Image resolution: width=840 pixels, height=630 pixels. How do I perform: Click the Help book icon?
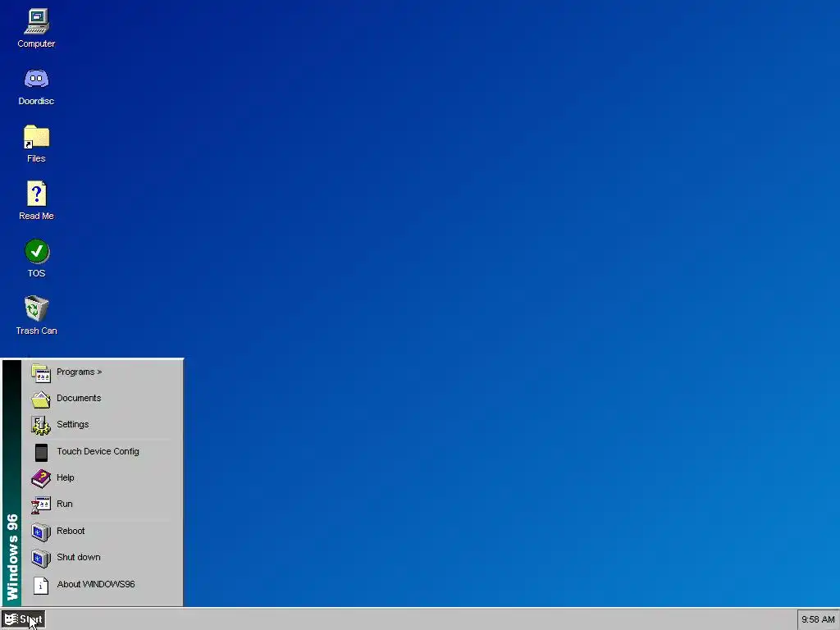click(x=41, y=478)
